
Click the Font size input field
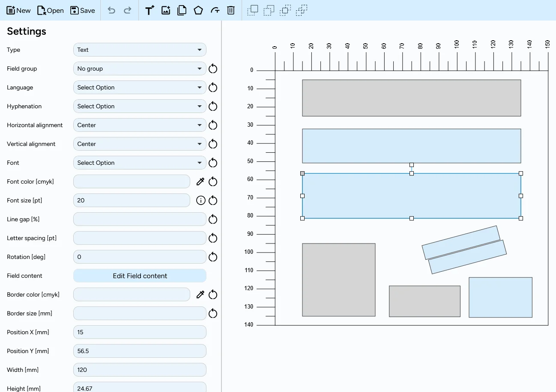tap(132, 200)
